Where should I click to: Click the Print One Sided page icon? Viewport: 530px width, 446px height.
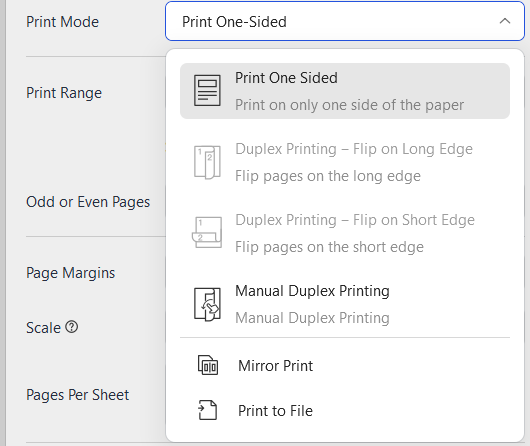click(207, 91)
